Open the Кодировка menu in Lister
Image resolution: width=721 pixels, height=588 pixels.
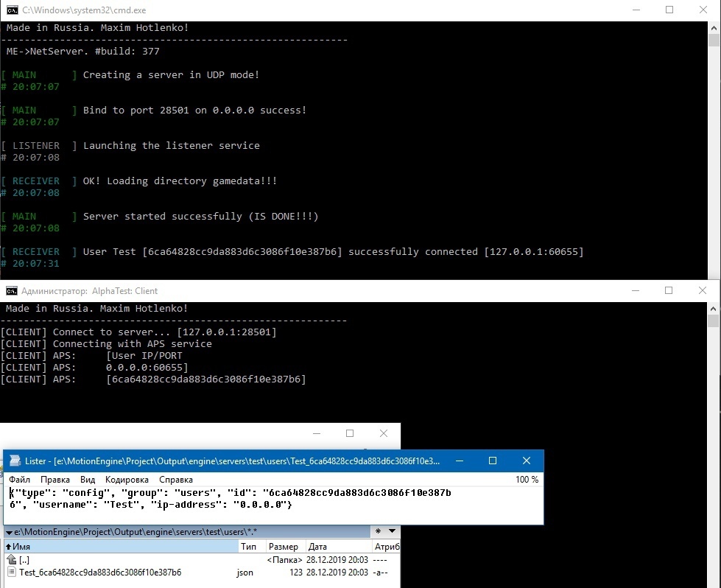pyautogui.click(x=127, y=480)
